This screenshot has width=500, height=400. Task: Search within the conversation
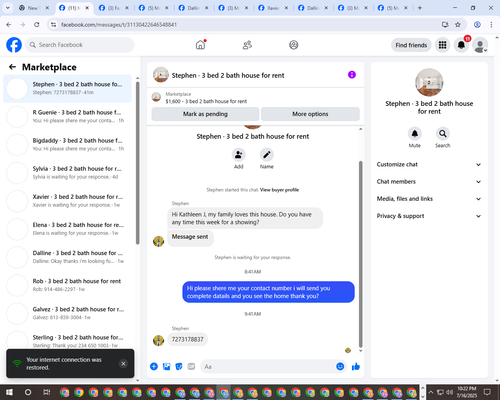pyautogui.click(x=443, y=134)
